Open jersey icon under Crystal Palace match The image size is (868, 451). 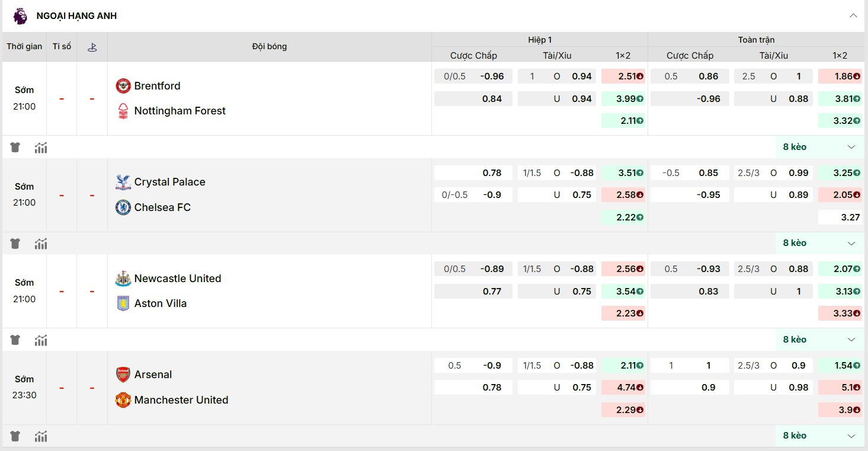click(15, 244)
